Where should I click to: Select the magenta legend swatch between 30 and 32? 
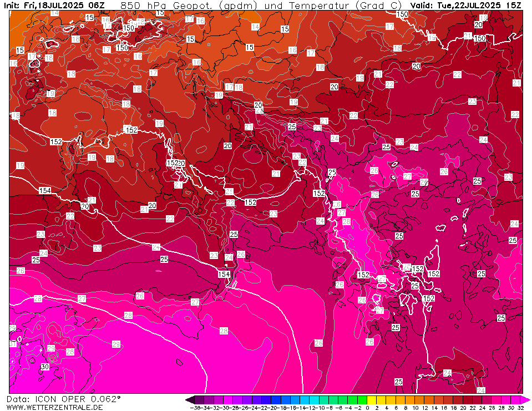point(515,400)
